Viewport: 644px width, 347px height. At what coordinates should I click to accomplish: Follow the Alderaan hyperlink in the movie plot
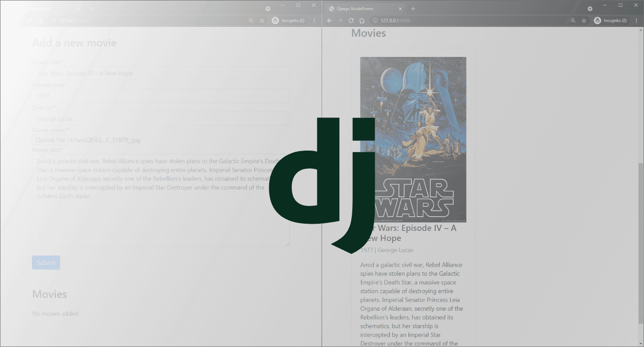[88, 178]
